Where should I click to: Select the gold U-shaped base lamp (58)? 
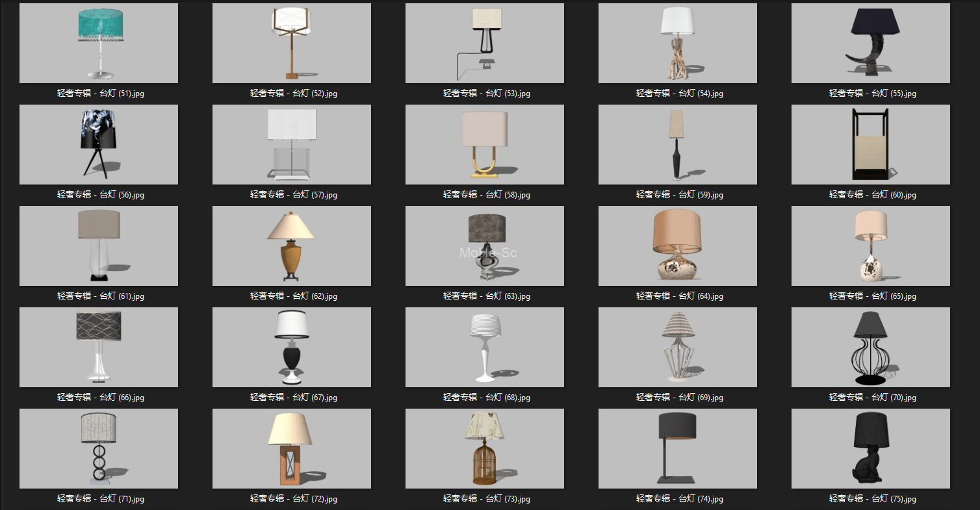tap(484, 144)
